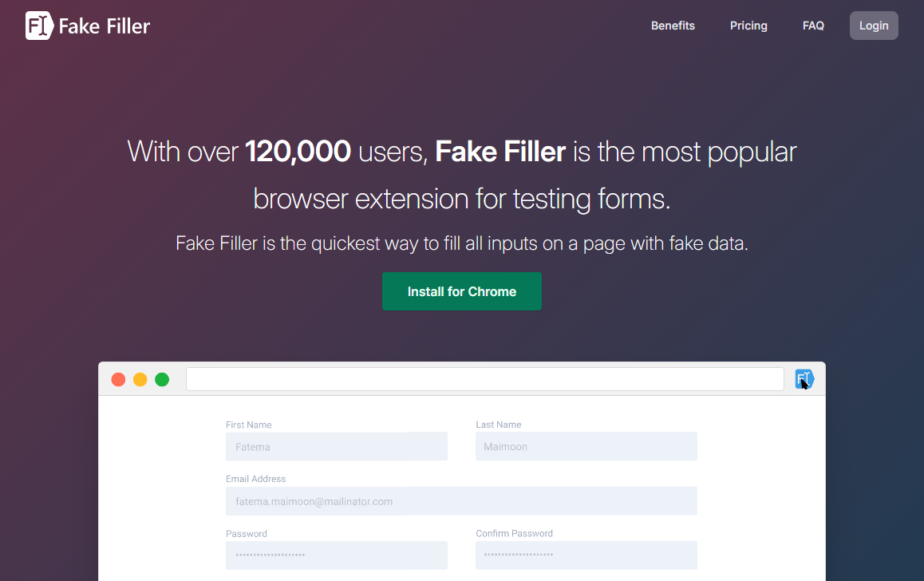This screenshot has height=581, width=924.
Task: Click the Email Address label
Action: pyautogui.click(x=255, y=479)
